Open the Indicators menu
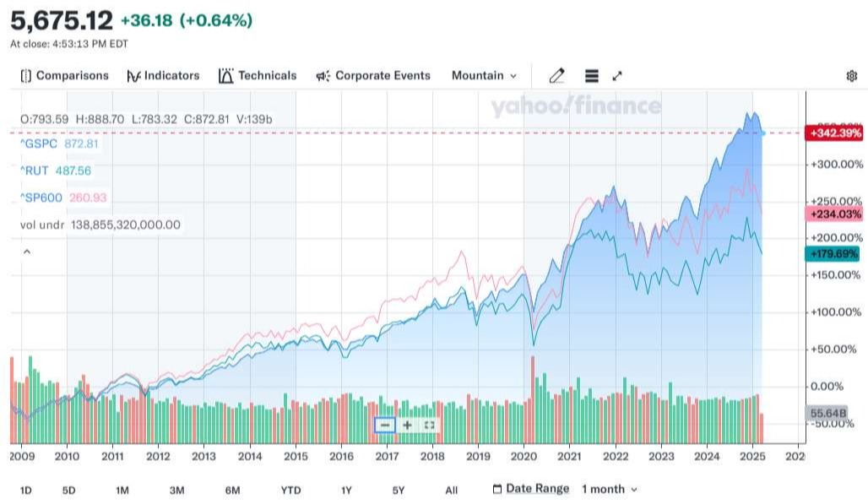Viewport: 868px width, 504px height. click(x=163, y=76)
